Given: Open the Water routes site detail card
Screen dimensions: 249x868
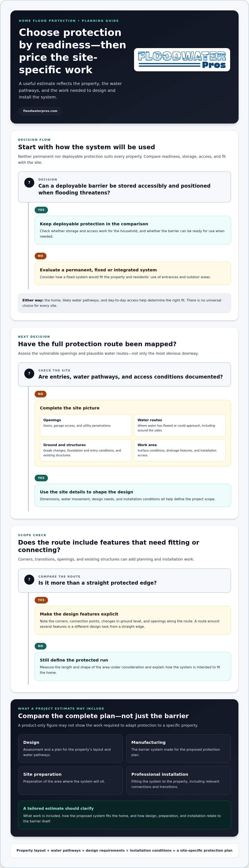Looking at the screenshot, I should coord(180,425).
